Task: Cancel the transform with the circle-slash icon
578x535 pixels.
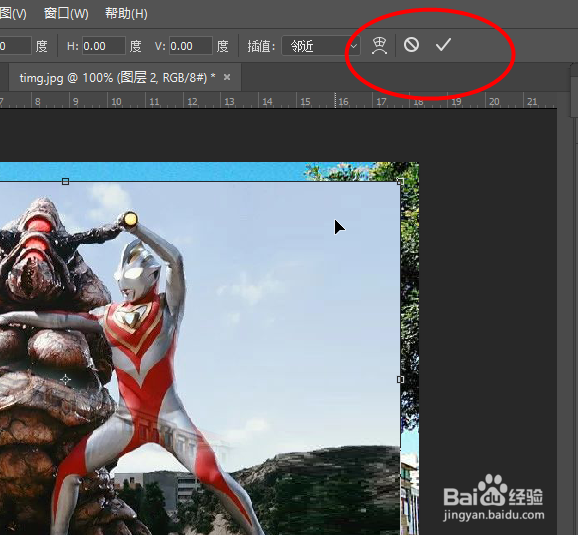Action: [411, 45]
